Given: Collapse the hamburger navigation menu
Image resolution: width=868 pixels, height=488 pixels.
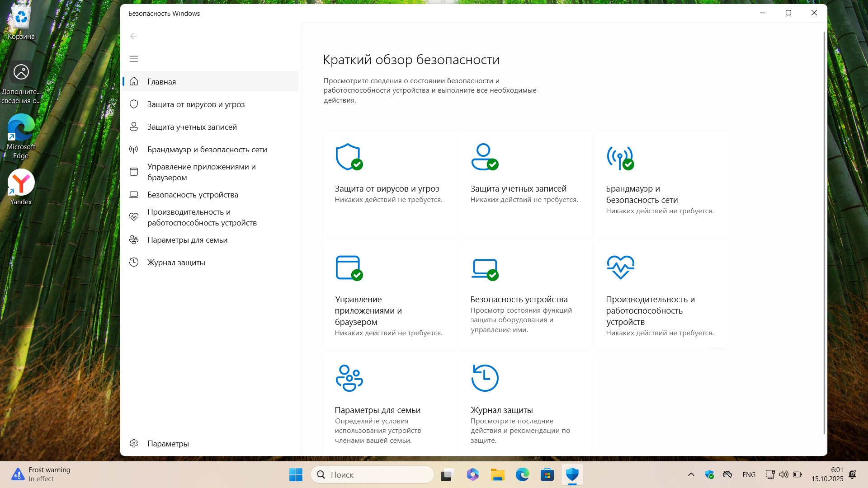Looking at the screenshot, I should [x=134, y=59].
